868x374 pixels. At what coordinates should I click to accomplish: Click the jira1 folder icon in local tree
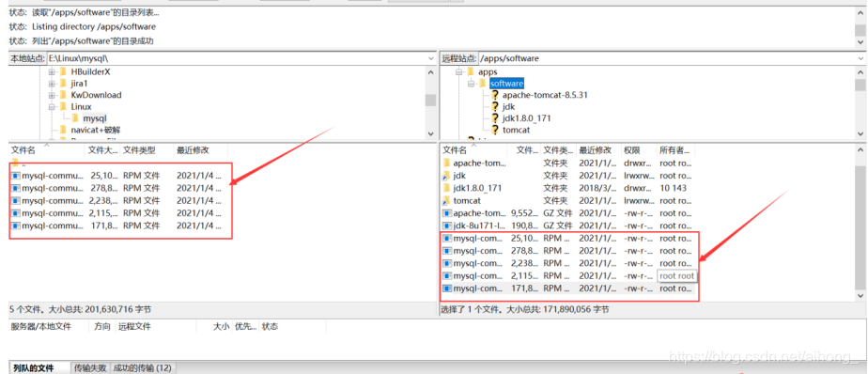click(x=63, y=83)
